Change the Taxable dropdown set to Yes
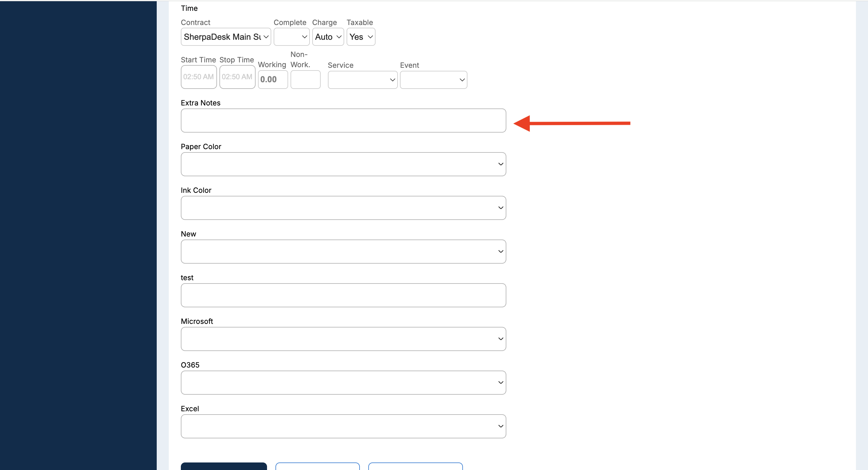868x470 pixels. [360, 37]
